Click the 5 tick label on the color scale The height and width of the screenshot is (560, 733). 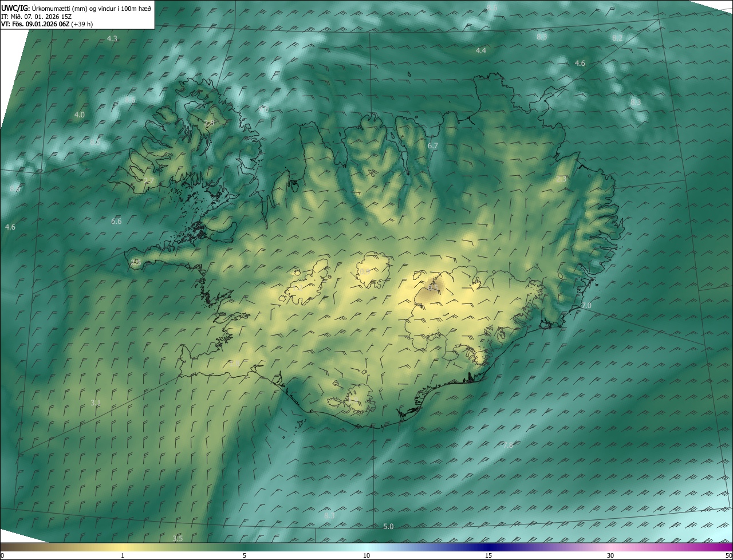click(x=245, y=555)
